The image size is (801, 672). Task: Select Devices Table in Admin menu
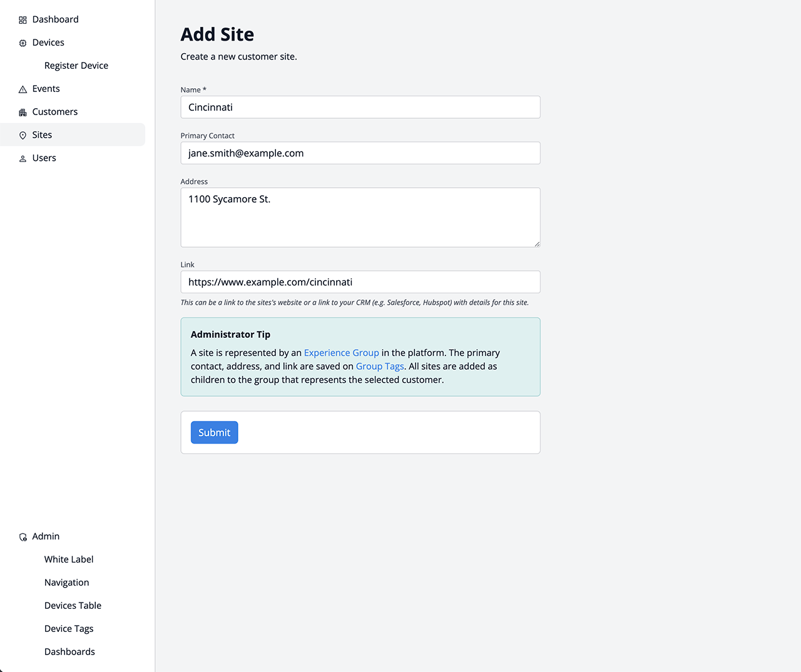(73, 606)
